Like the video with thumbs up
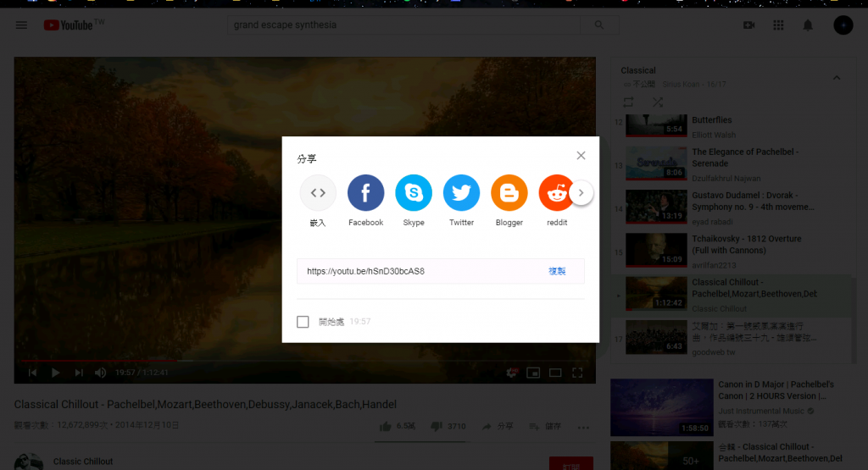This screenshot has height=470, width=868. click(386, 426)
